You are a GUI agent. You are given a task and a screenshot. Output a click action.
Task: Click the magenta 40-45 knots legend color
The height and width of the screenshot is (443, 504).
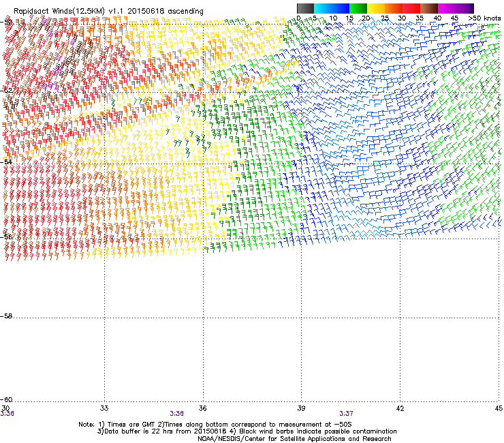(447, 8)
